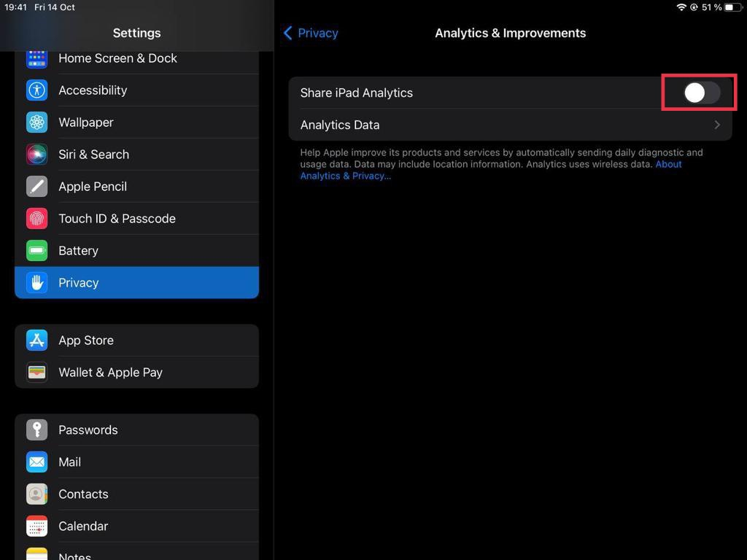Tap the Wi-Fi status icon
Screen dimensions: 747x560
coord(681,7)
